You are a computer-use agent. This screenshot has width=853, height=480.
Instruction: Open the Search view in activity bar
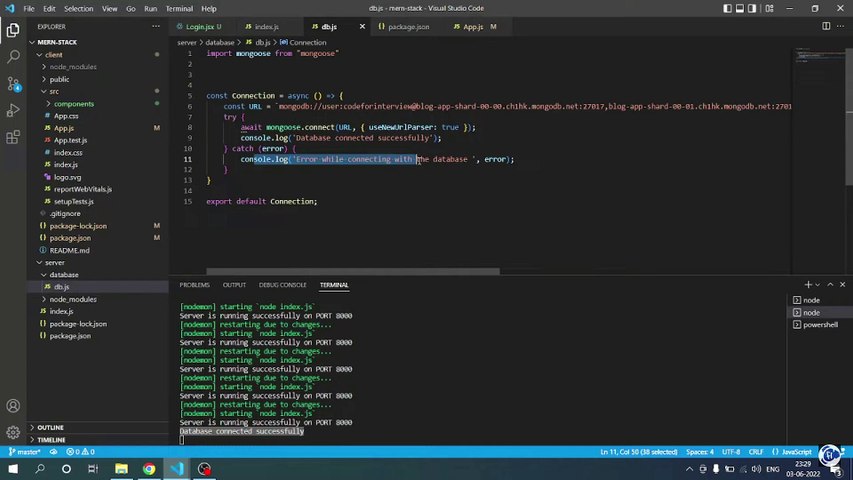click(x=13, y=57)
